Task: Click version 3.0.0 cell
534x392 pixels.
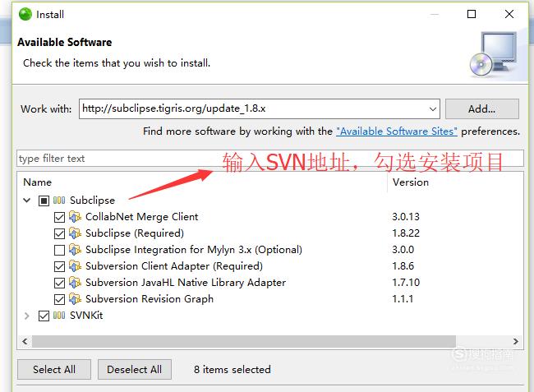Action: coord(403,250)
